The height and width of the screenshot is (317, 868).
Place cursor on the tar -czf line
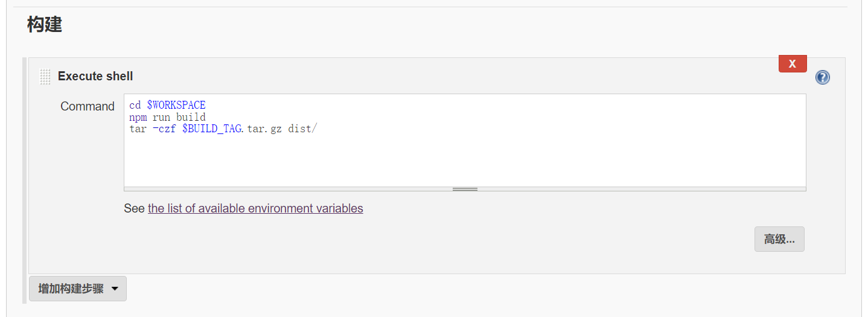click(223, 129)
